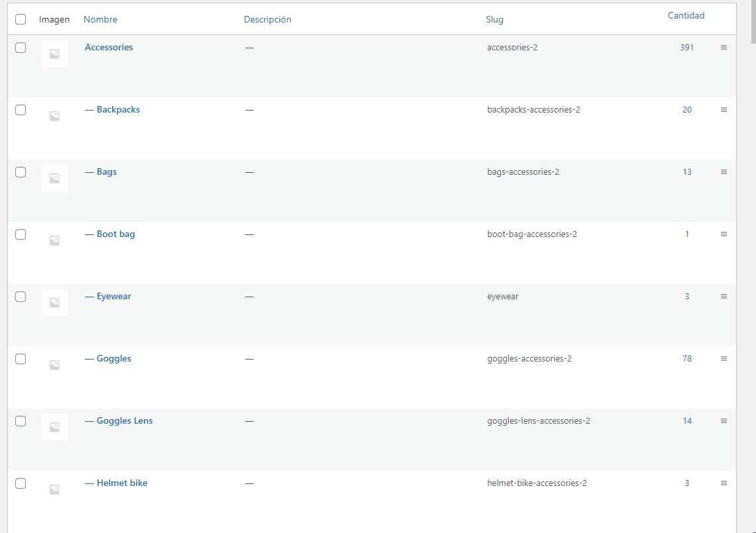Sort table by Cantidad column
Image resolution: width=756 pixels, height=533 pixels.
point(686,15)
